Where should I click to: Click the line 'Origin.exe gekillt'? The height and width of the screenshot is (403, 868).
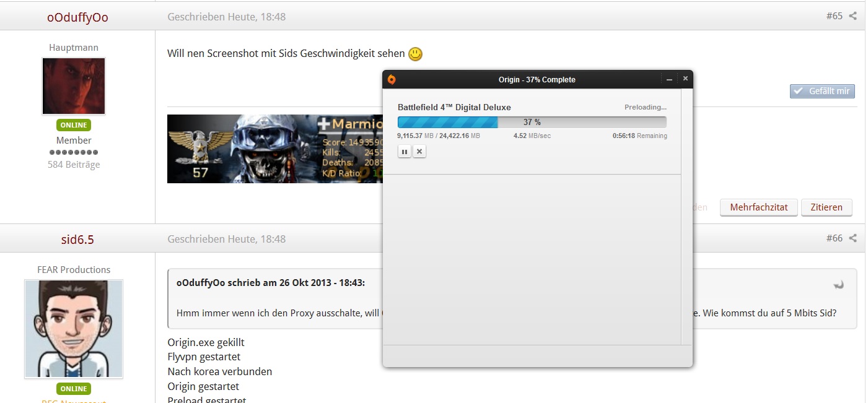click(x=206, y=342)
